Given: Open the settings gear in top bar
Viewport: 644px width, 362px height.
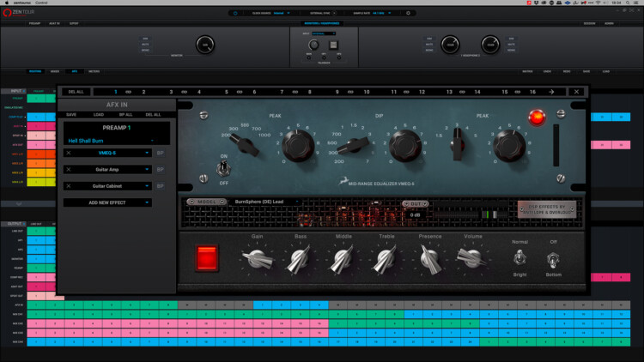Looking at the screenshot, I should [x=408, y=13].
